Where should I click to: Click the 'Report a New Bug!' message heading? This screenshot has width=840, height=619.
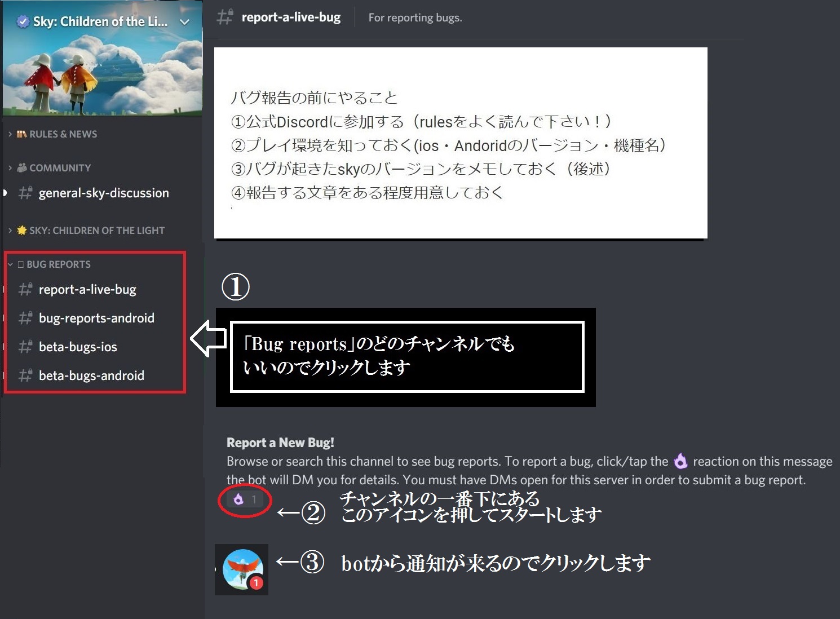[x=280, y=443]
